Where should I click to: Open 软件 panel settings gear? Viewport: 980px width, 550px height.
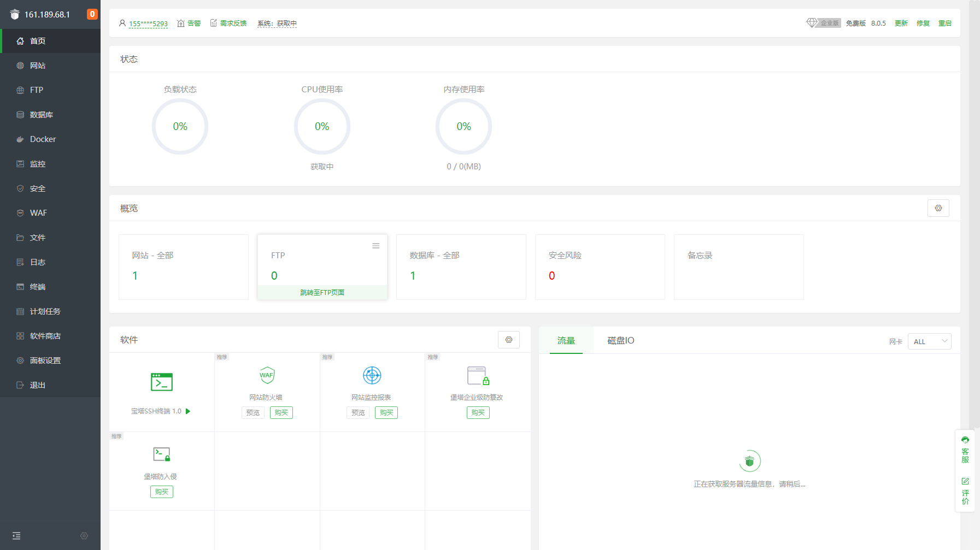pos(508,340)
